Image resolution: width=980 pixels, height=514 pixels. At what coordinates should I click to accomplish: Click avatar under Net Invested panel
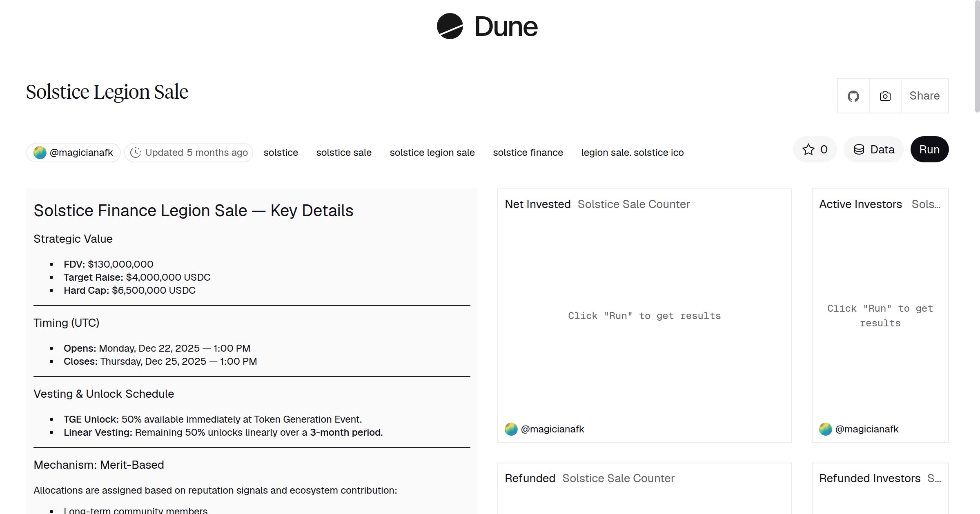pyautogui.click(x=511, y=429)
